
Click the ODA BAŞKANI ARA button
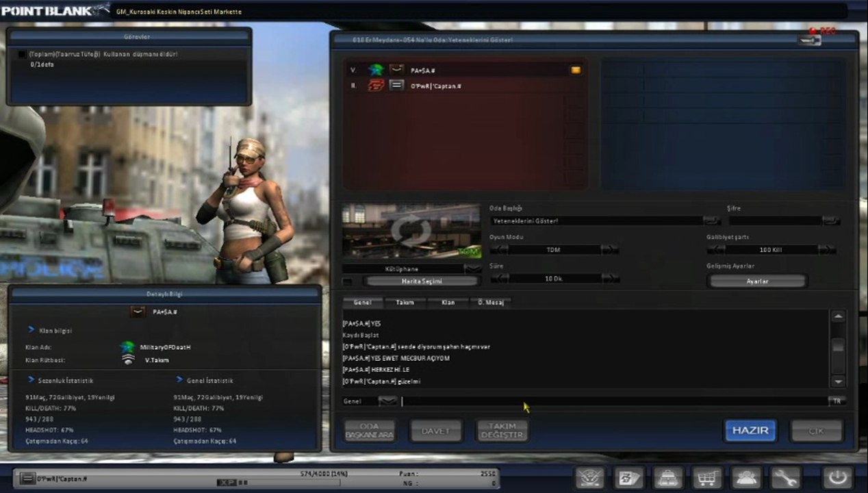(369, 431)
